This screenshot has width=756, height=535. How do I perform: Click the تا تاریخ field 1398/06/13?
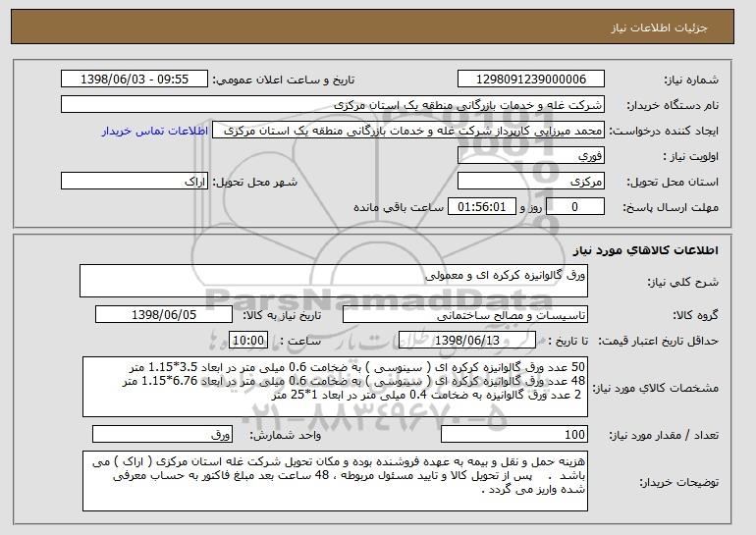coord(467,341)
